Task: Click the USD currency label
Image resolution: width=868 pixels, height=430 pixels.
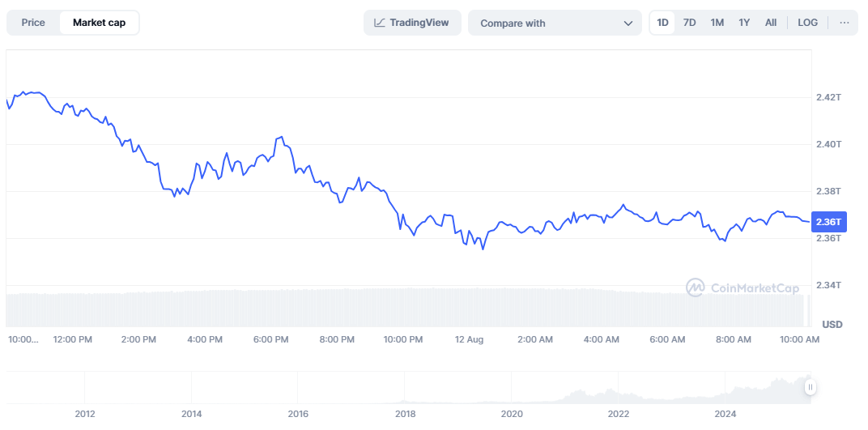Action: [x=832, y=324]
